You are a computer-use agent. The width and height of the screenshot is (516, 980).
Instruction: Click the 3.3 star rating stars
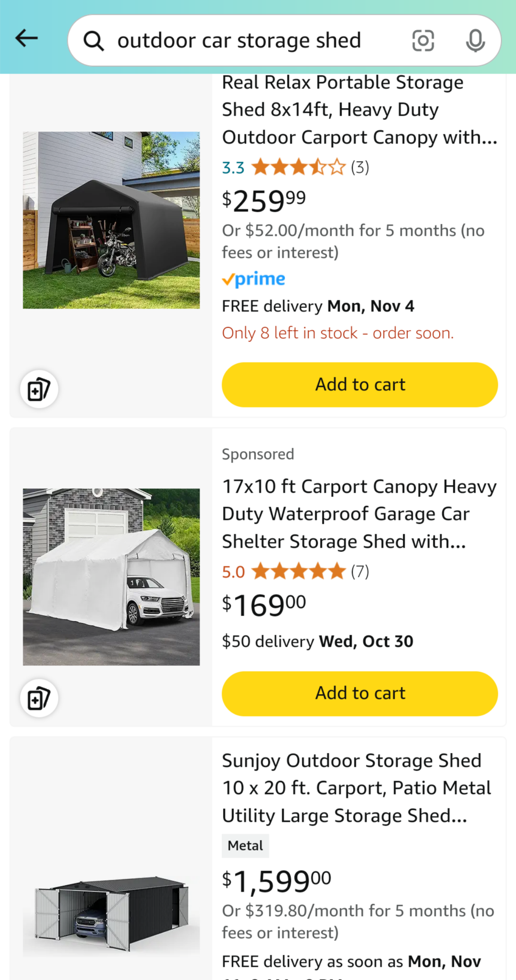tap(299, 168)
